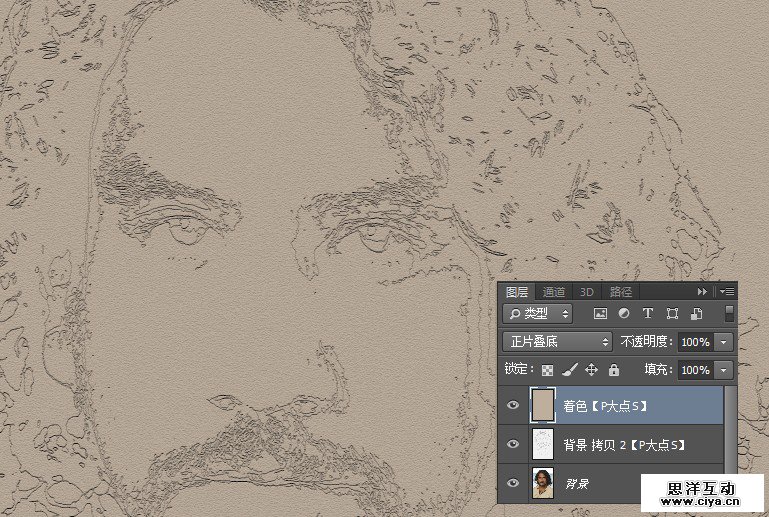Viewport: 769px width, 517px height.
Task: Click the smart object filter icon
Action: [695, 314]
